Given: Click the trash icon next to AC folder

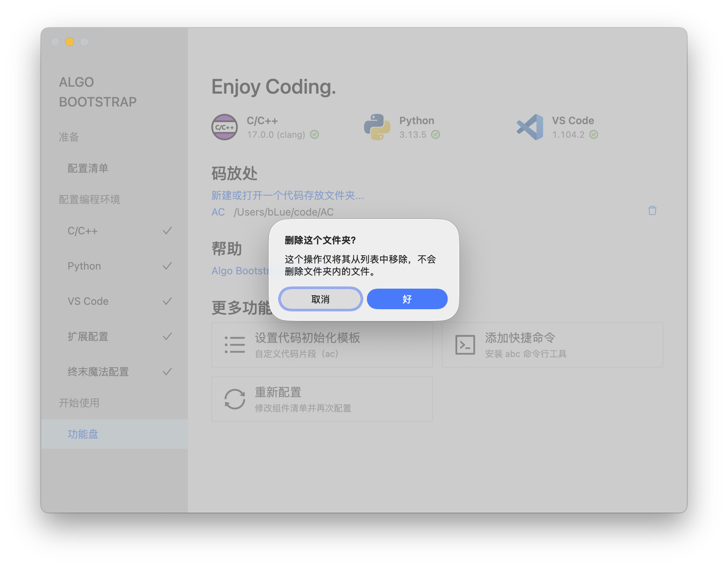Looking at the screenshot, I should (652, 211).
